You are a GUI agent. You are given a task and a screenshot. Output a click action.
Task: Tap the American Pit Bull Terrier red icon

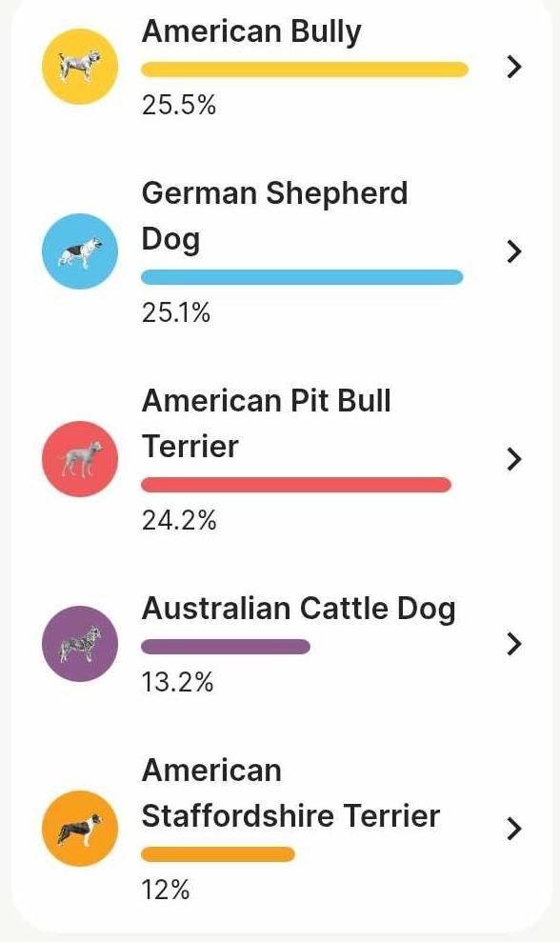[80, 459]
